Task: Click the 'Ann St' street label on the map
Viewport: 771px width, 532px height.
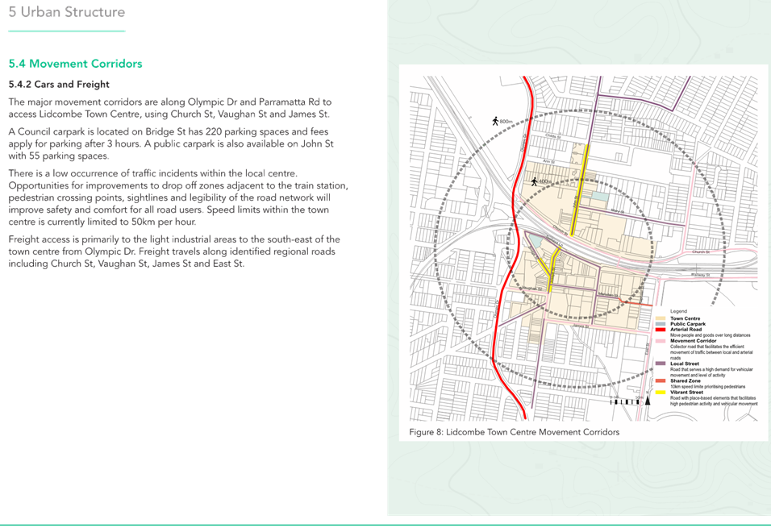Action: click(548, 161)
